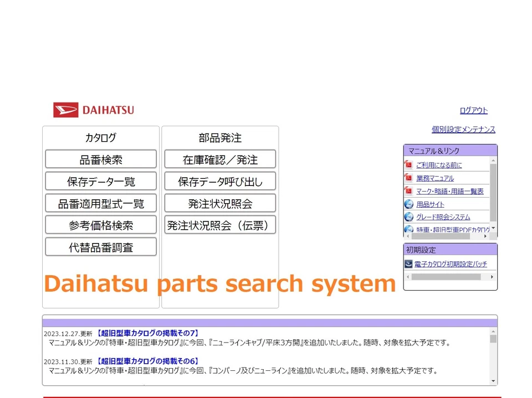Open the PDF icon beside ご利用になる前に

pyautogui.click(x=409, y=164)
